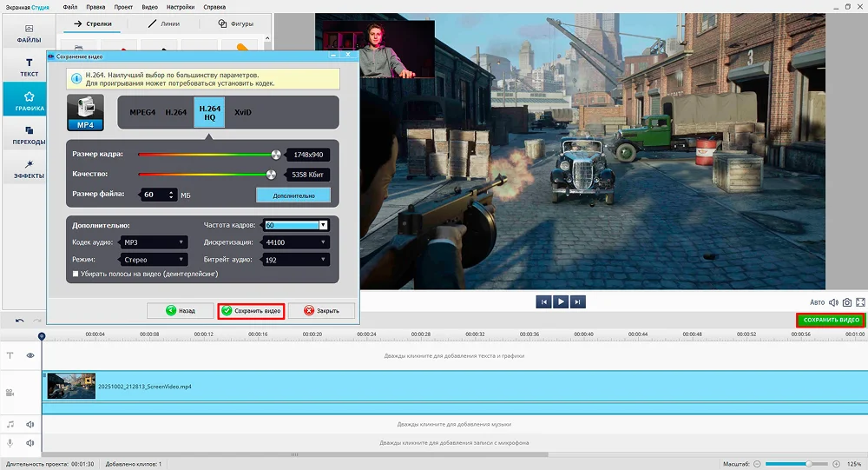Toggle text track visibility eye icon
Viewport: 868px width, 470px height.
[30, 355]
